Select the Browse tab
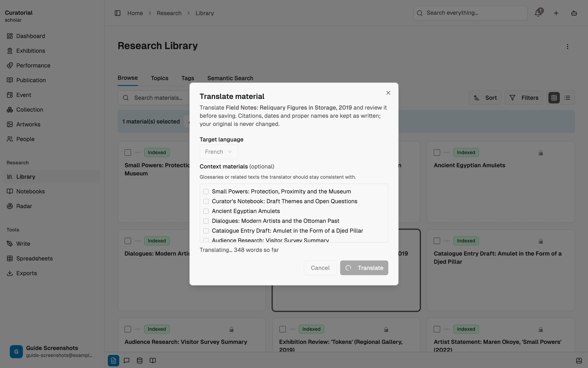The image size is (588, 368). tap(128, 78)
